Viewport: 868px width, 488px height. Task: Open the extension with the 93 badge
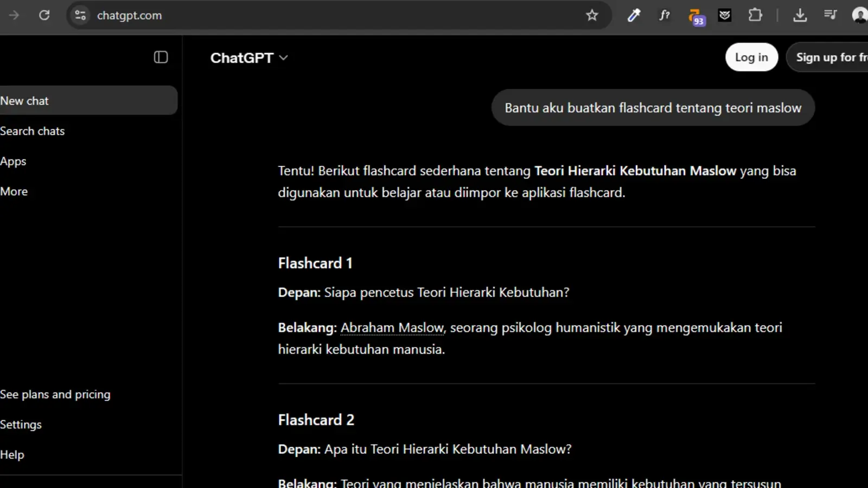pyautogui.click(x=696, y=16)
